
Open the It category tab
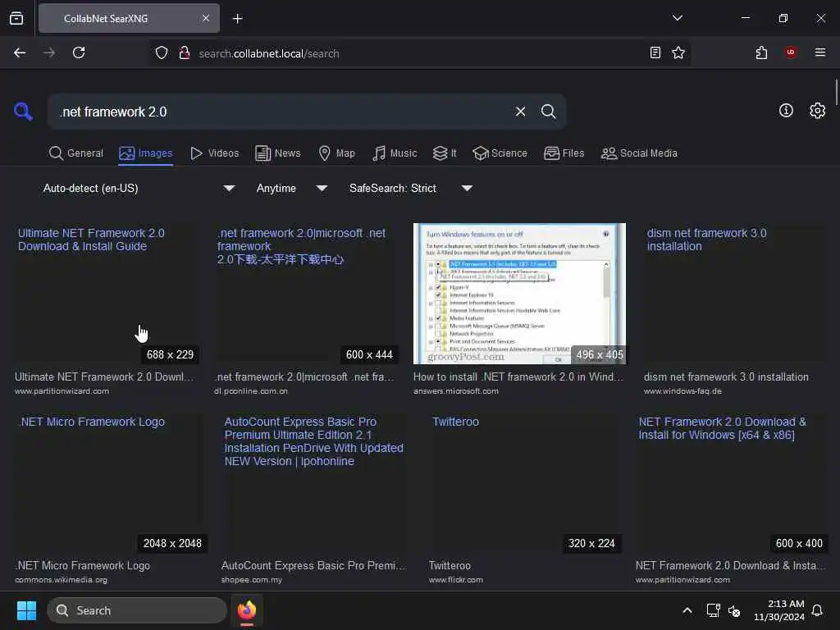[445, 153]
